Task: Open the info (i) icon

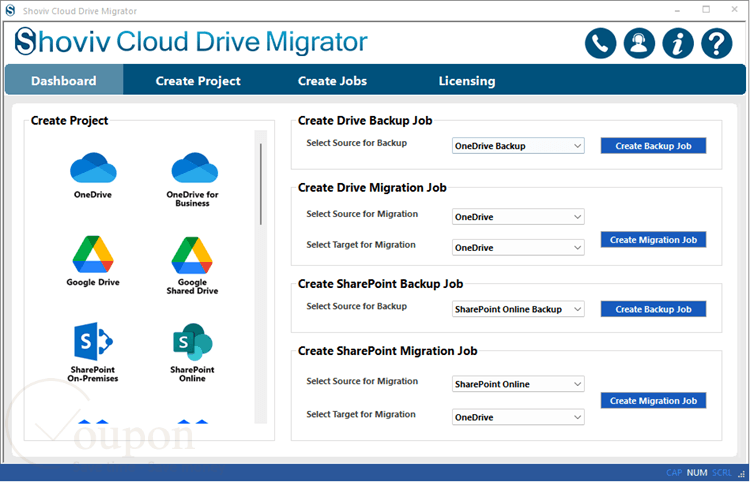Action: 678,43
